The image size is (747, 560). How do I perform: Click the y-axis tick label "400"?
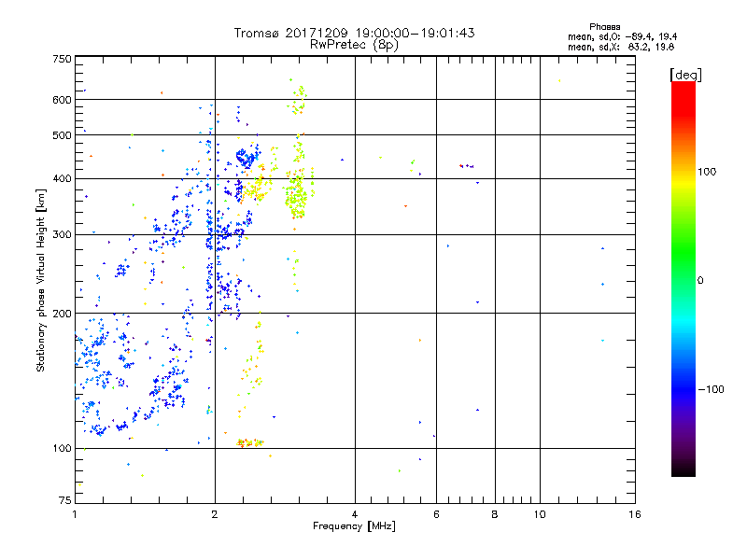[62, 179]
